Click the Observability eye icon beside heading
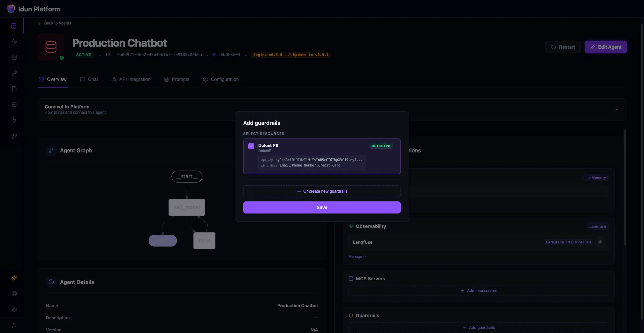 click(351, 226)
